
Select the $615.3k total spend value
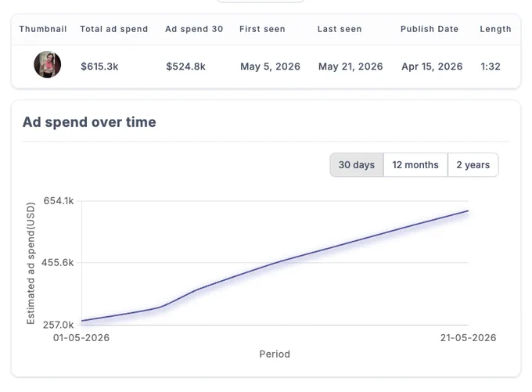pyautogui.click(x=99, y=67)
